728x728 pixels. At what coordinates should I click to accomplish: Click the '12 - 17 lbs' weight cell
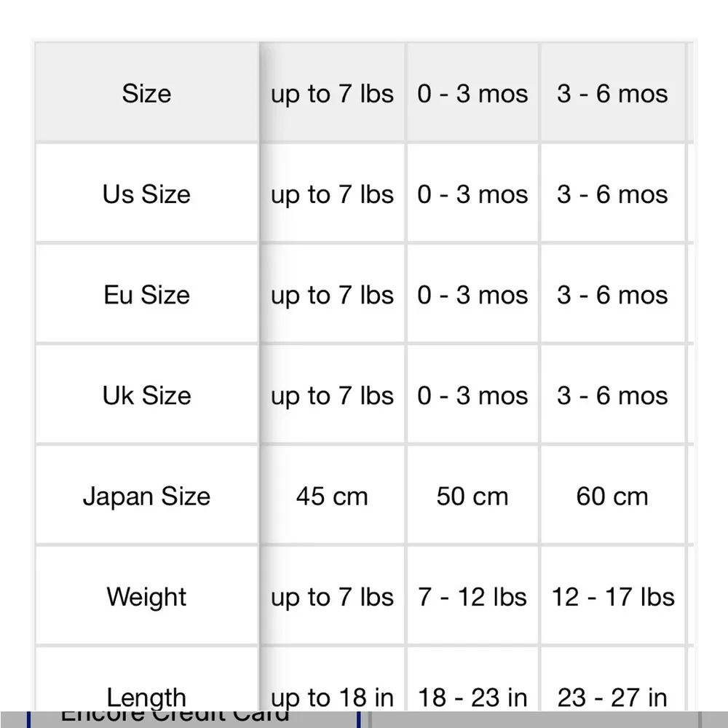613,597
